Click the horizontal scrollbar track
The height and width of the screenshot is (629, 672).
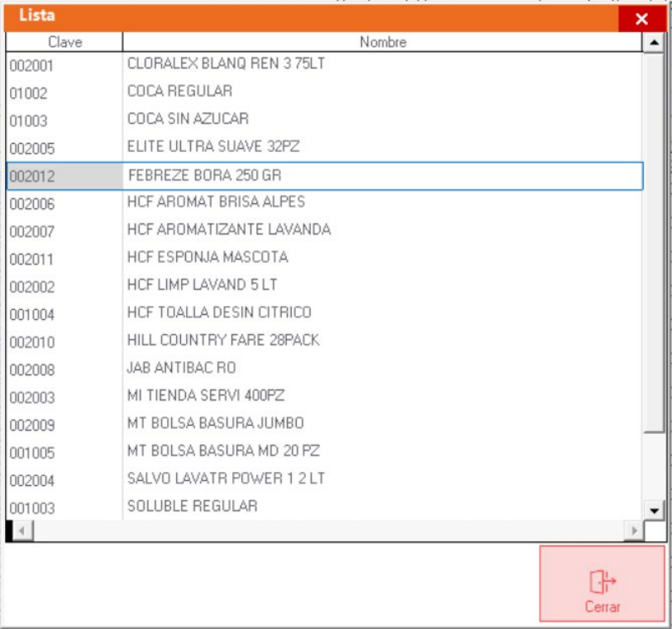pyautogui.click(x=329, y=531)
